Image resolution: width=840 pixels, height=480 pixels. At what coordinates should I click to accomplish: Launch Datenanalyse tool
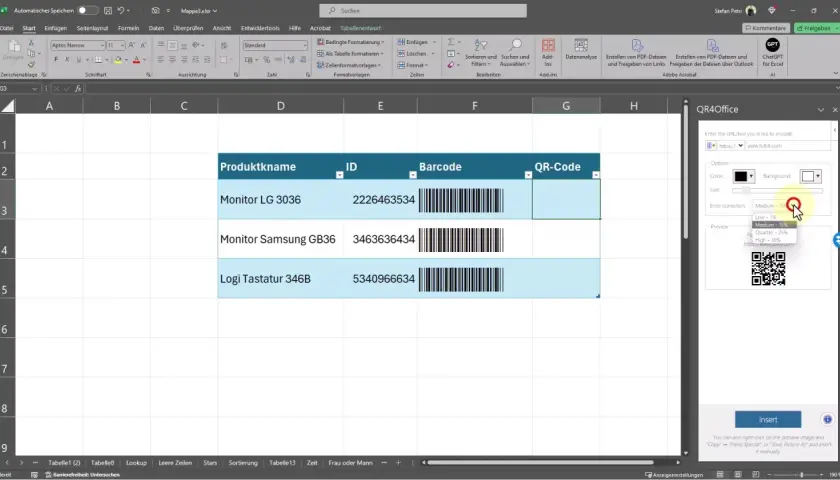coord(581,49)
